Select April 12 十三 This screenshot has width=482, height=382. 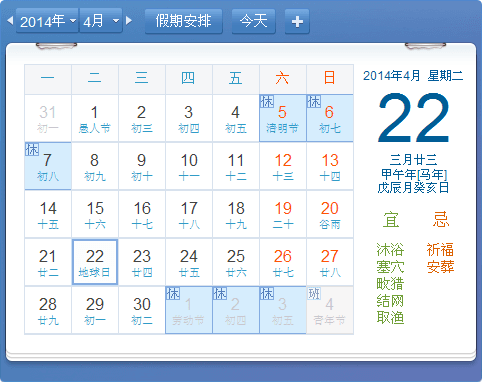(283, 166)
